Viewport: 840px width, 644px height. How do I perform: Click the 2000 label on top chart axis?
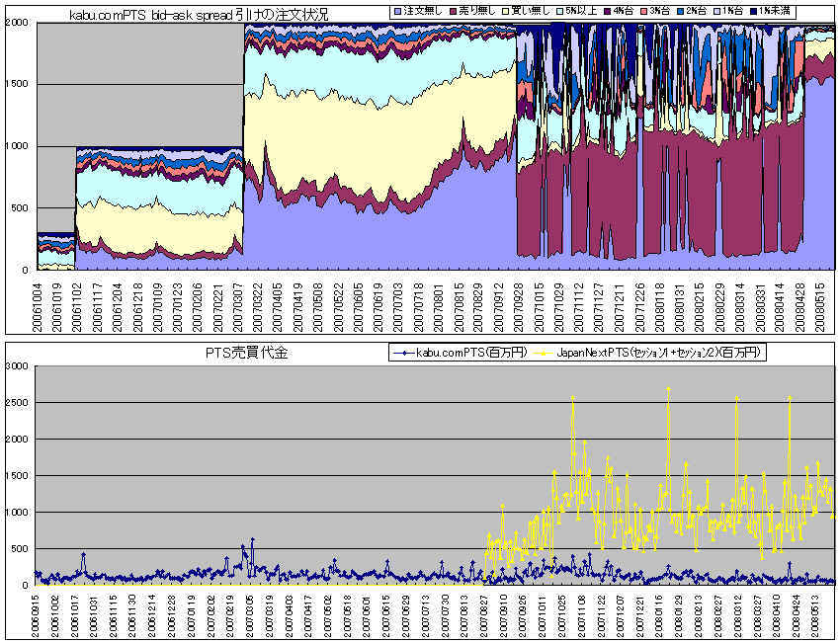[20, 24]
